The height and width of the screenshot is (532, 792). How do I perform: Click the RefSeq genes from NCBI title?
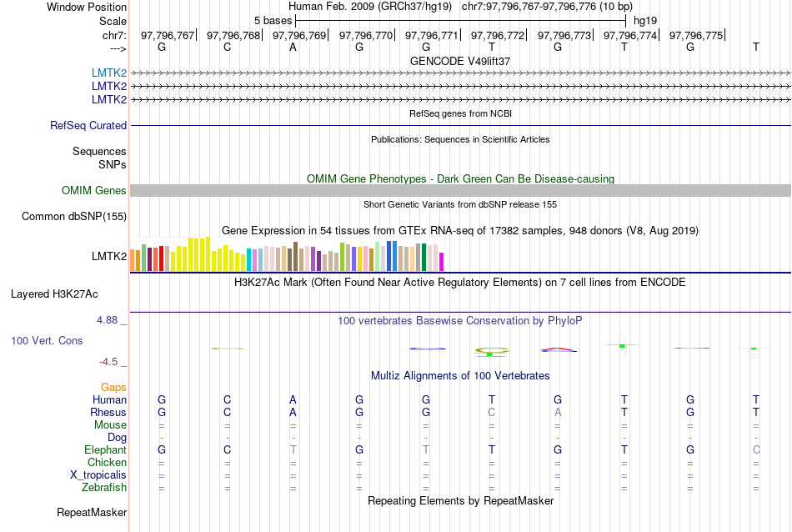tap(460, 113)
